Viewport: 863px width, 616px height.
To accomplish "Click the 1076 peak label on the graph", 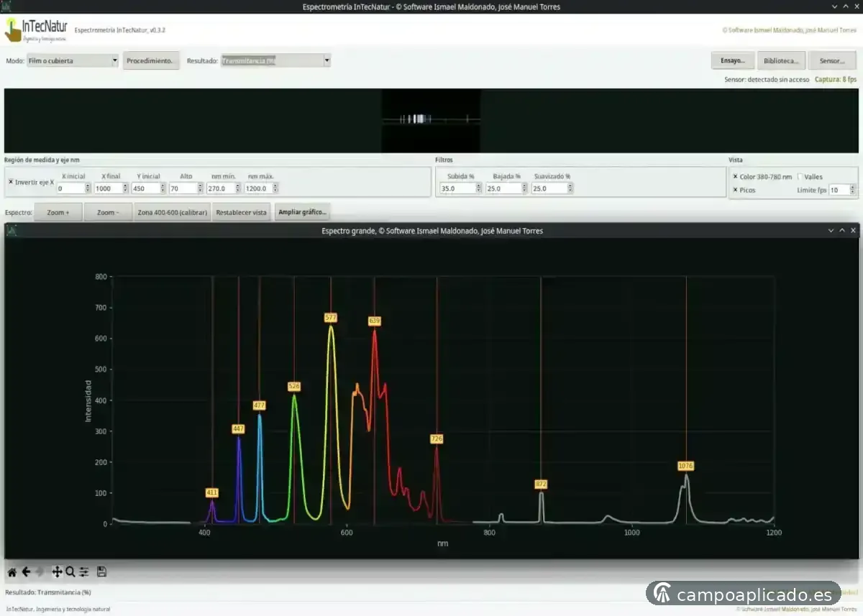I will click(686, 466).
